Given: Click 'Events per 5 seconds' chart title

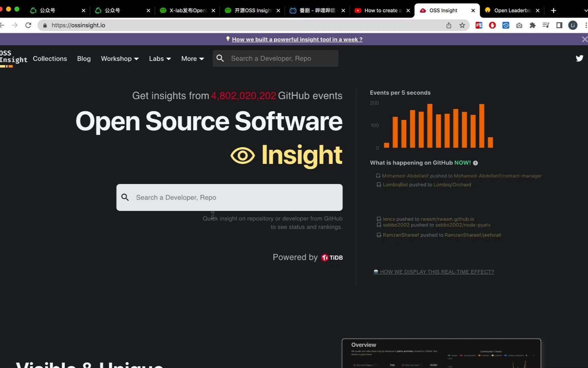Looking at the screenshot, I should point(400,93).
